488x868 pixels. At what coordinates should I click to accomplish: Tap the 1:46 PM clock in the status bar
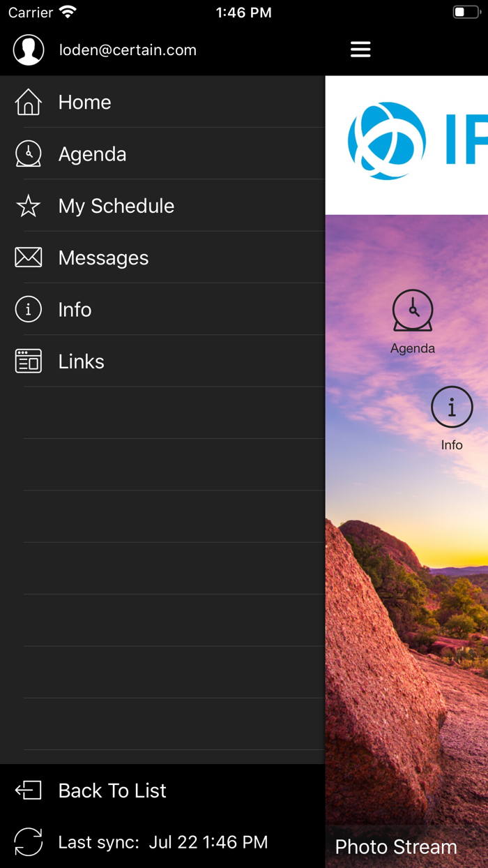pos(244,13)
